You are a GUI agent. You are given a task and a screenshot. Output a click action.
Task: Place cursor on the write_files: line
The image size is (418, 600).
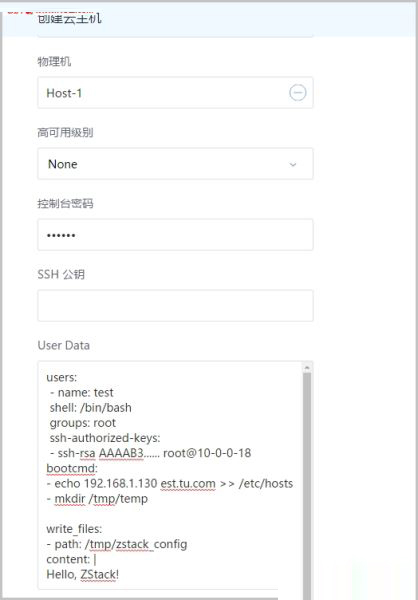pyautogui.click(x=74, y=529)
